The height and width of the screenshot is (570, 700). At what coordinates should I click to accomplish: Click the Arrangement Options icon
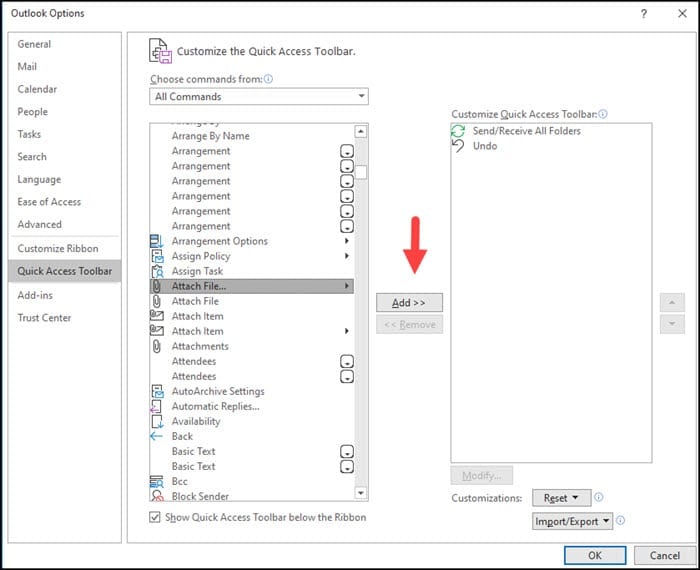157,241
